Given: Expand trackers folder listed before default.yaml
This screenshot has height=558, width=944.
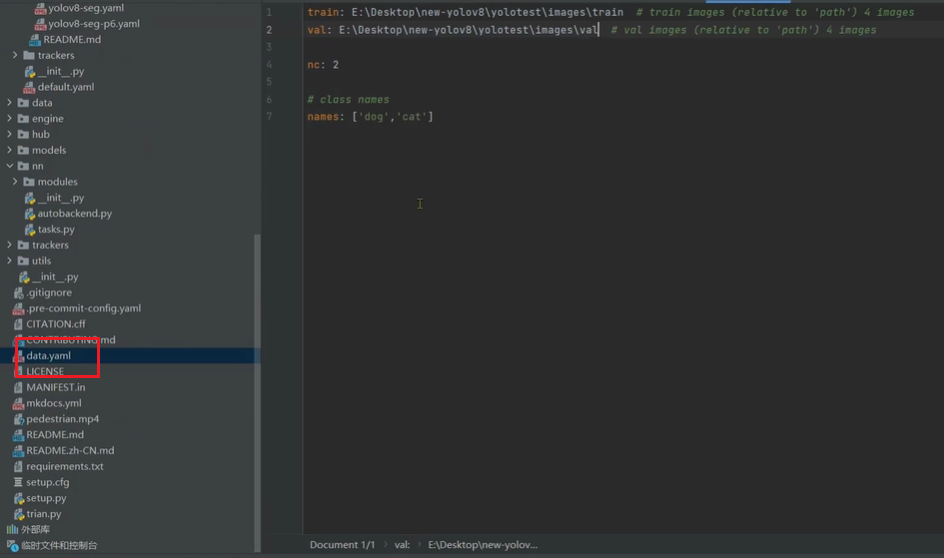Looking at the screenshot, I should pyautogui.click(x=15, y=55).
